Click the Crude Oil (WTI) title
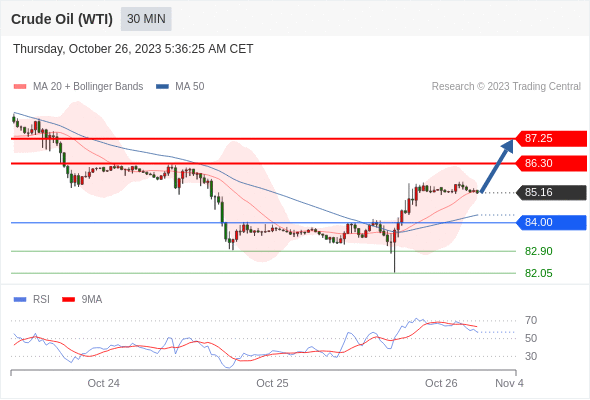This screenshot has height=400, width=590. 62,19
